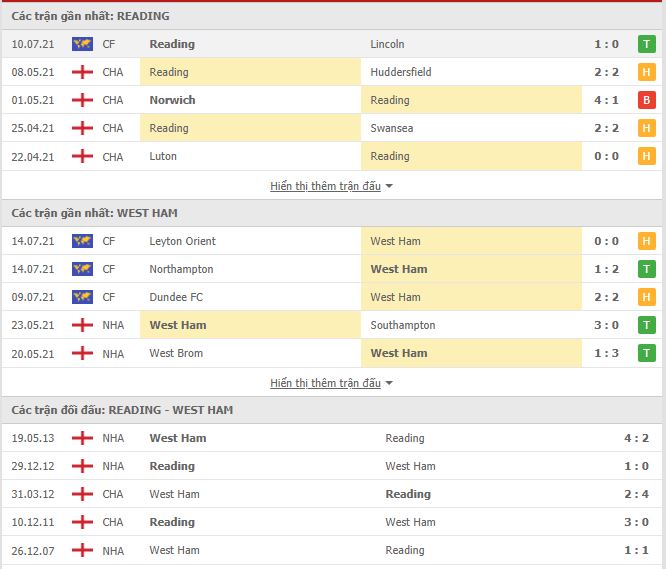Click bold Reading in 10.12.11 row

point(172,522)
